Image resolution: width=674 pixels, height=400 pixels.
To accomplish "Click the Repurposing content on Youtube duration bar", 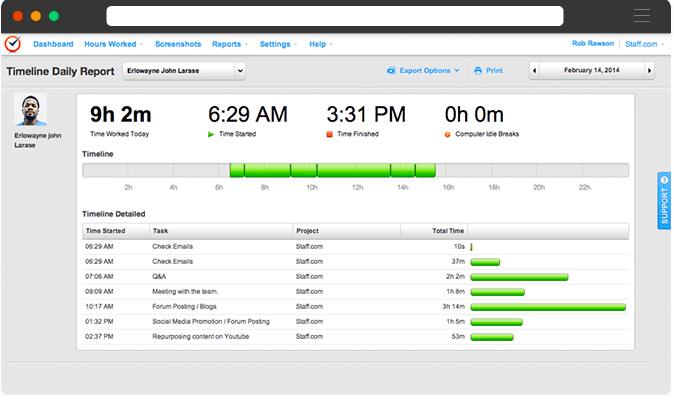I will click(492, 337).
